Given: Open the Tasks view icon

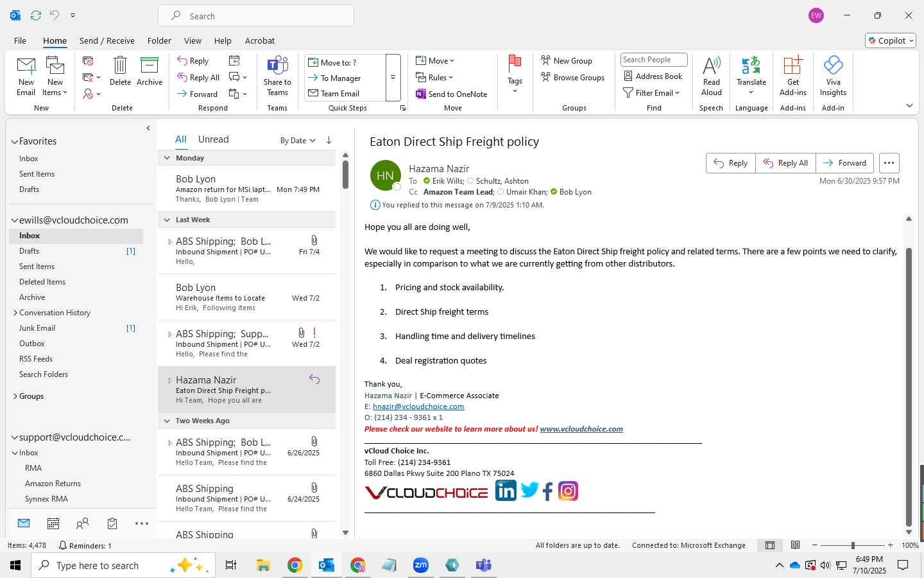Looking at the screenshot, I should tap(112, 523).
